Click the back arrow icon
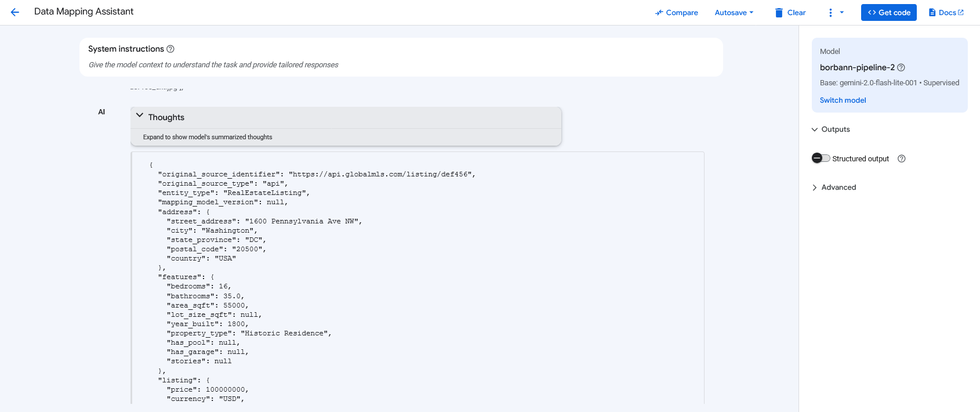980x412 pixels. pyautogui.click(x=15, y=12)
